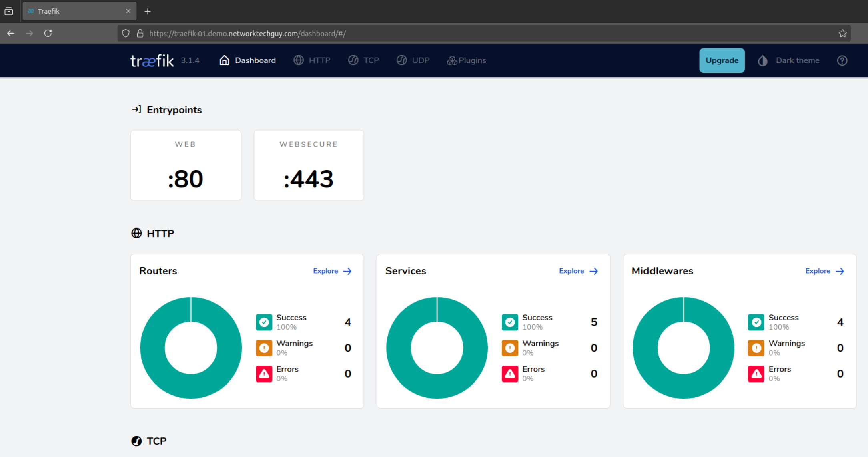
Task: Select the Traefik browser tab
Action: pyautogui.click(x=80, y=11)
